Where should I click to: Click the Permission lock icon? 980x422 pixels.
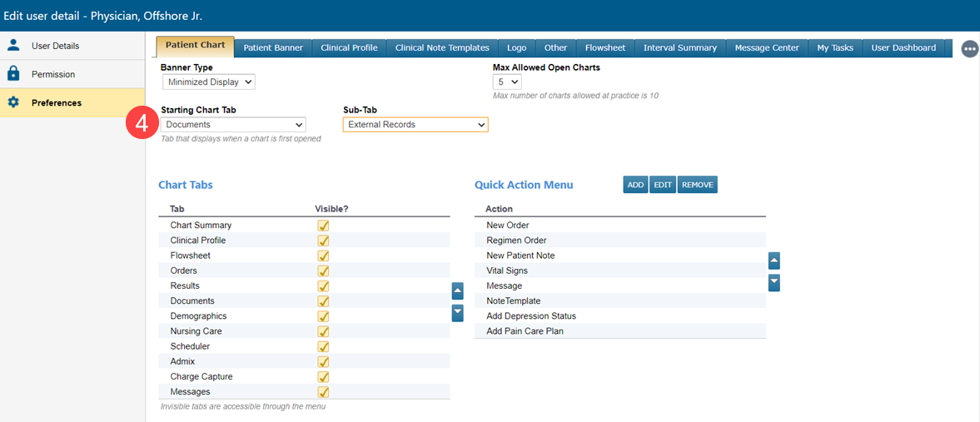[13, 74]
